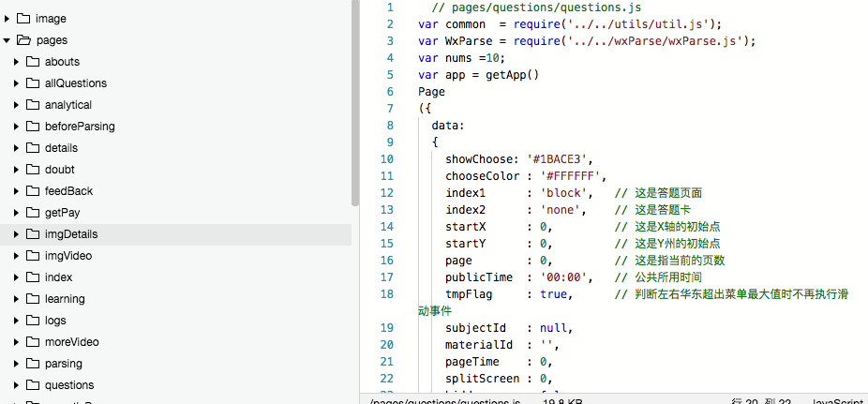Select the moreVideo folder
The width and height of the screenshot is (868, 404).
point(71,342)
